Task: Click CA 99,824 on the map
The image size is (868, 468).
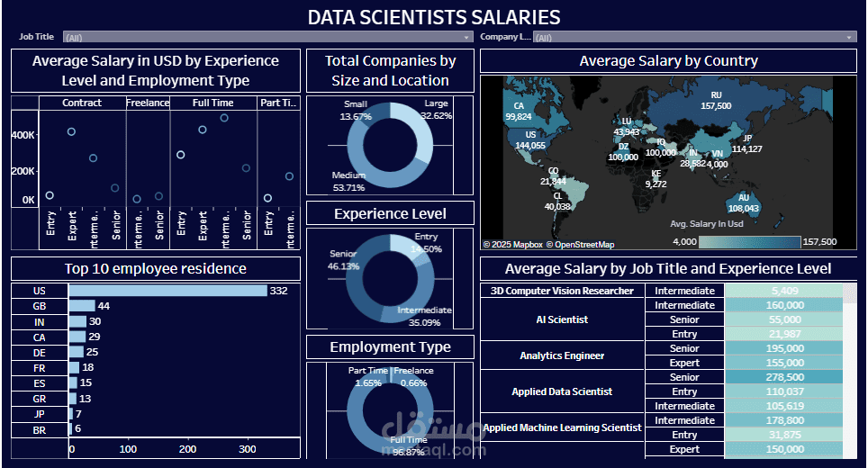Action: pos(518,112)
